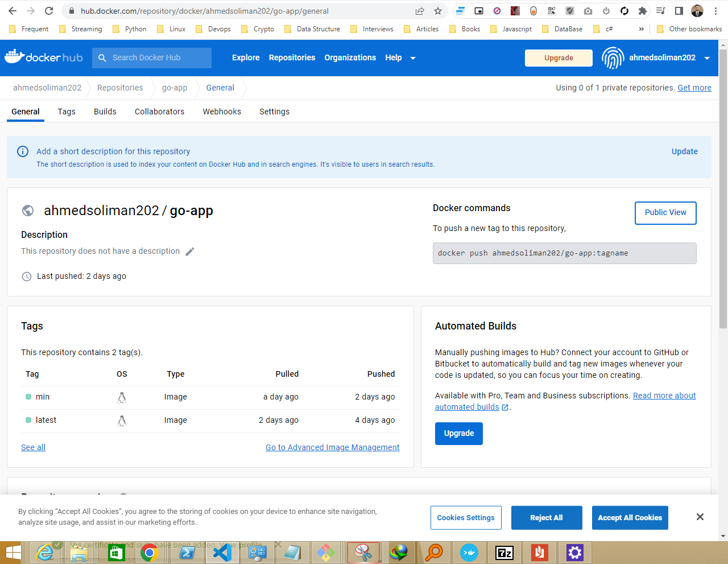The image size is (728, 564).
Task: Close the cookie consent banner with X
Action: pyautogui.click(x=700, y=517)
